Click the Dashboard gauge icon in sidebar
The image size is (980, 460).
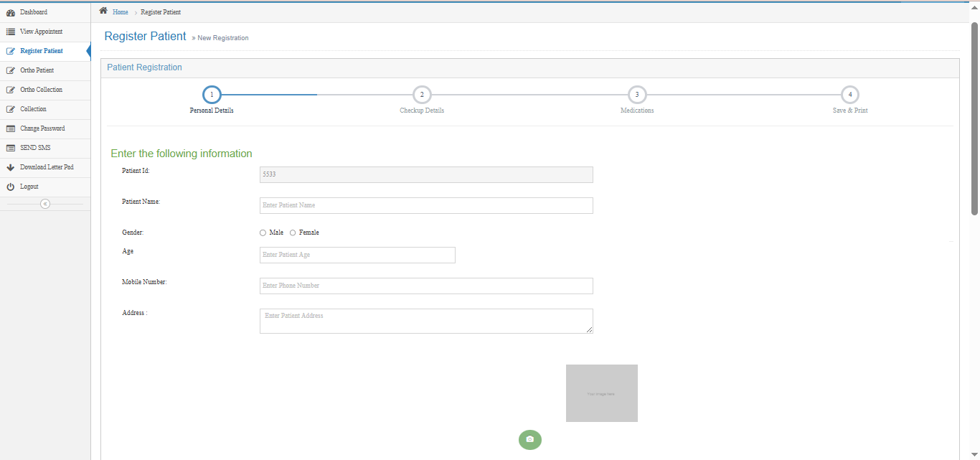[11, 13]
